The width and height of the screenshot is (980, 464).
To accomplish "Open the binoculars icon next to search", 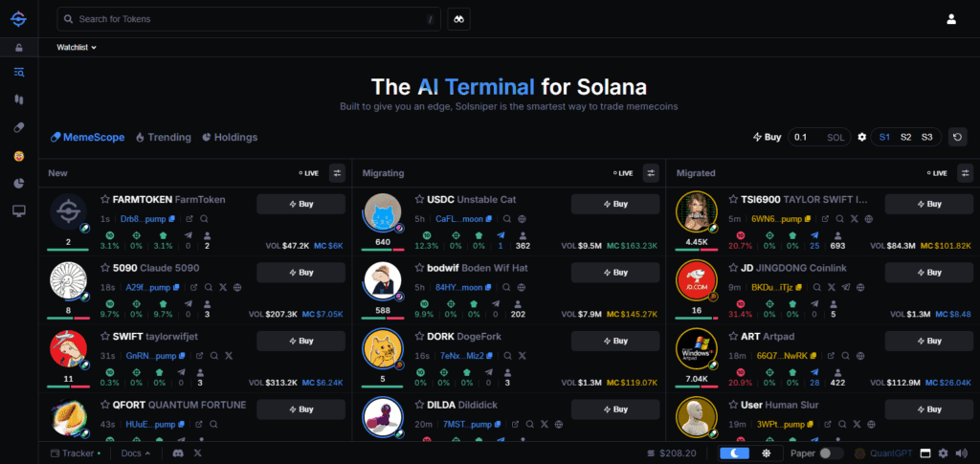I will click(x=460, y=19).
